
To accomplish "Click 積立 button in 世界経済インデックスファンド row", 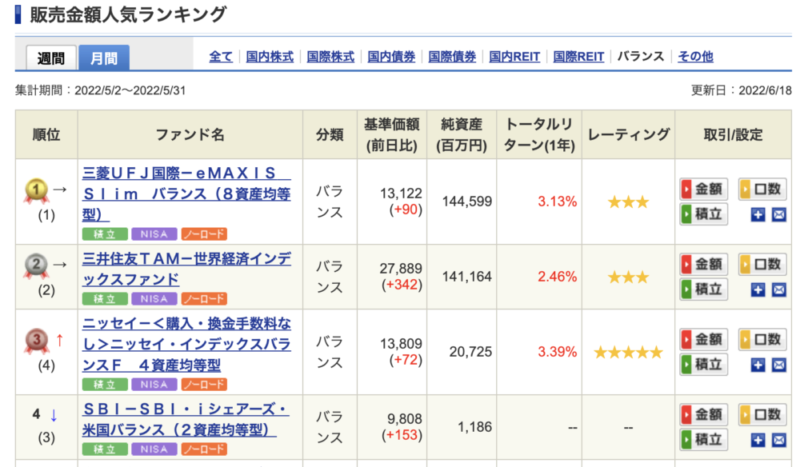I will [x=704, y=289].
